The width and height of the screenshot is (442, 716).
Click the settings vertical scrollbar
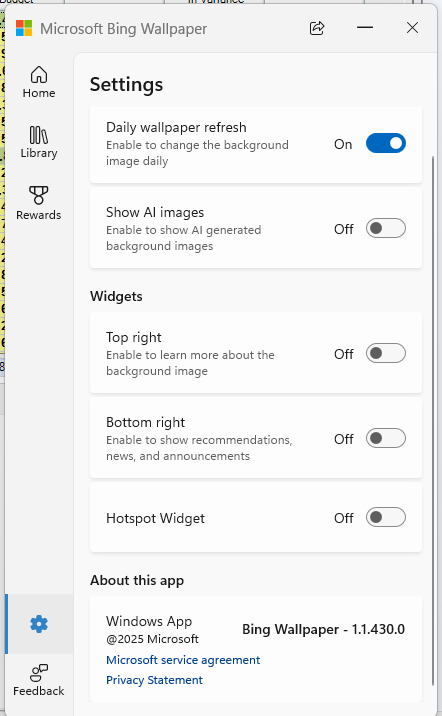pyautogui.click(x=433, y=420)
